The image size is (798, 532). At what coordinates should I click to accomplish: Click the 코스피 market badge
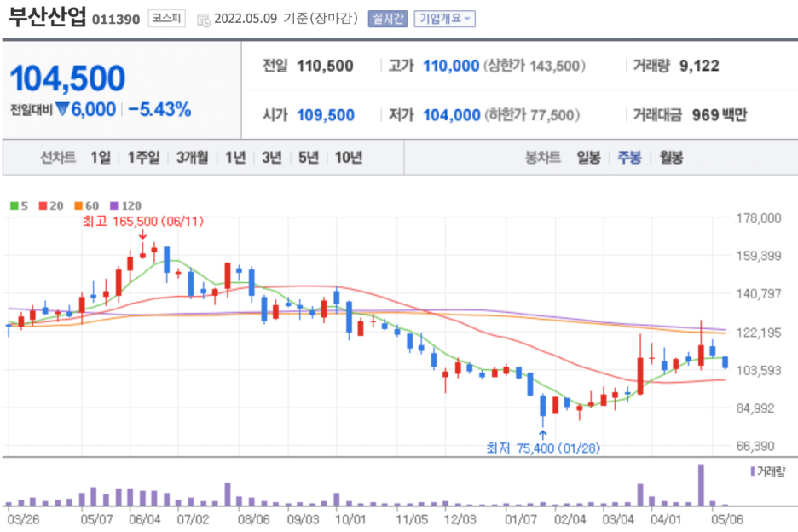click(166, 18)
